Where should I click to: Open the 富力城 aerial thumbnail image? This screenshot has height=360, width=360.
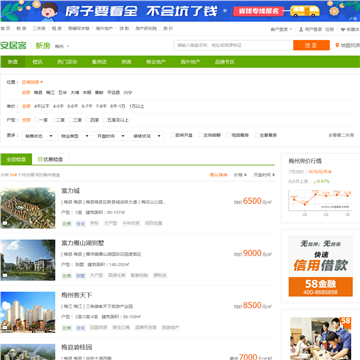pos(28,208)
